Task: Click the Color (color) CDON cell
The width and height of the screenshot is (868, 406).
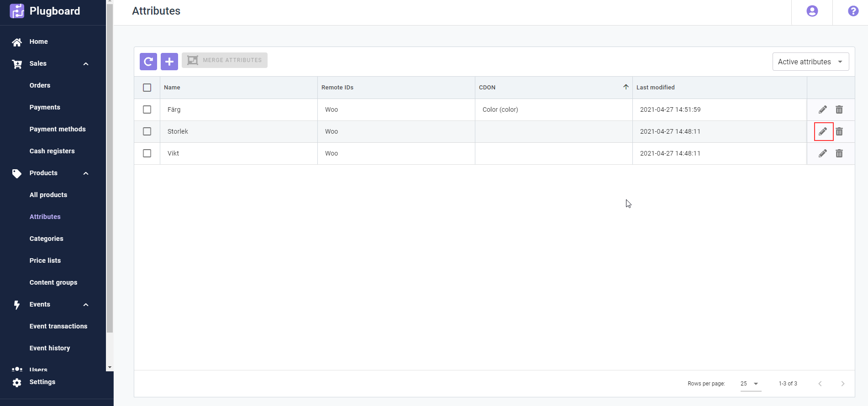Action: pyautogui.click(x=554, y=109)
